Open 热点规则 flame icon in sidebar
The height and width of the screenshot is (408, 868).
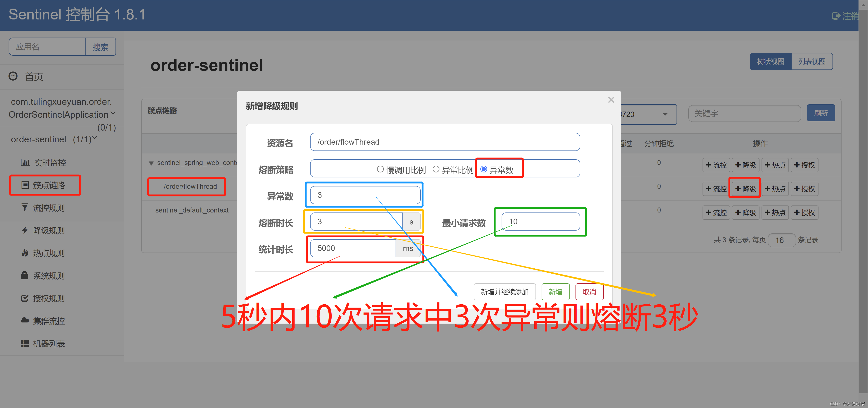click(25, 253)
